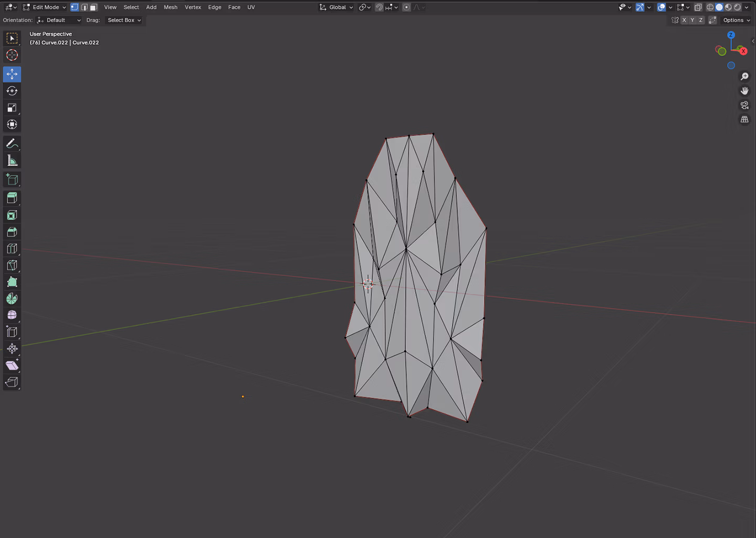Toggle the camera view icon
Viewport: 756px width, 538px height.
point(744,105)
